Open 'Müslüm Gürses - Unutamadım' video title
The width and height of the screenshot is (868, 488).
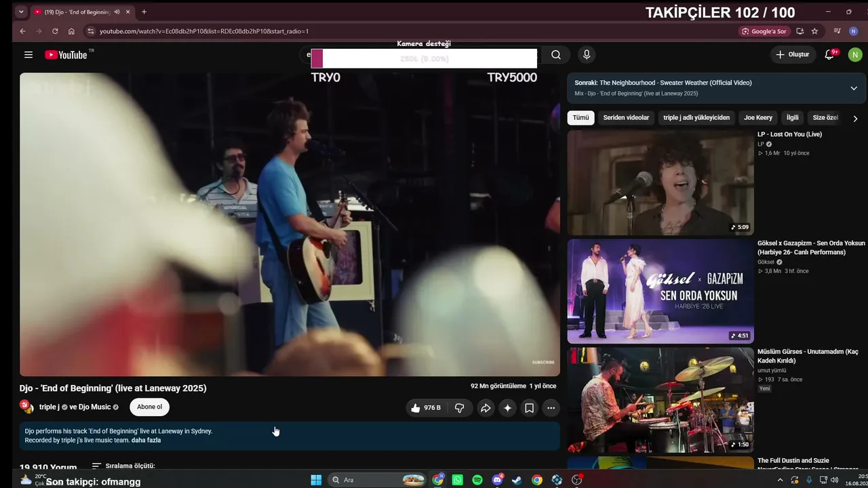(x=808, y=356)
